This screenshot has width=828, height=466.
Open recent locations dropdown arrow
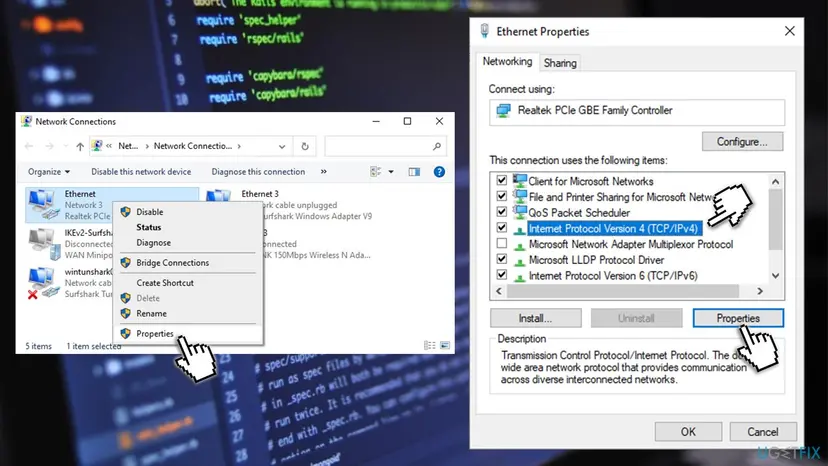pos(65,146)
